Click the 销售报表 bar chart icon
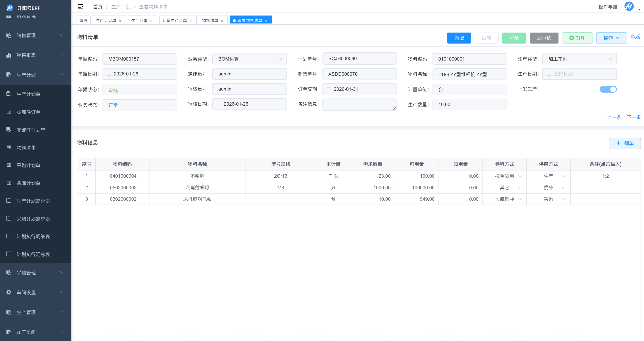Viewport: 644px width, 341px height. pyautogui.click(x=9, y=55)
